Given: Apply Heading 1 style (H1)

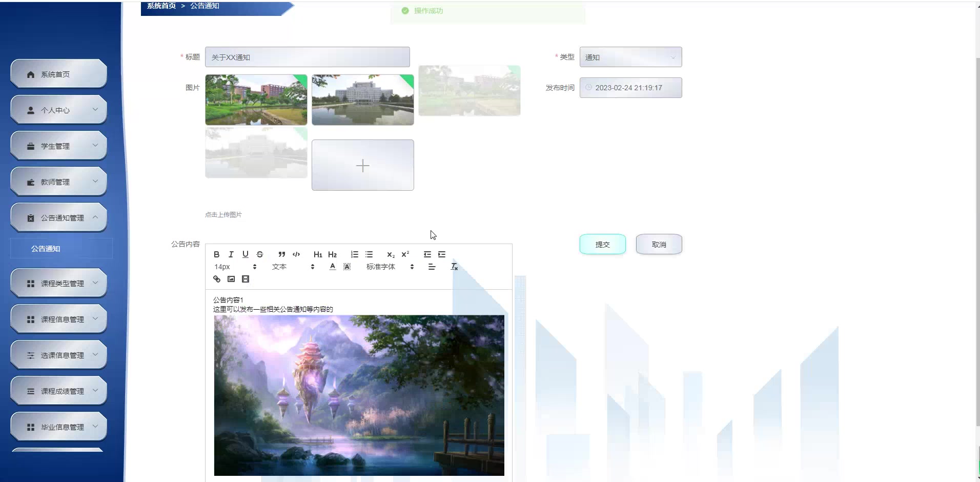Looking at the screenshot, I should pyautogui.click(x=318, y=254).
